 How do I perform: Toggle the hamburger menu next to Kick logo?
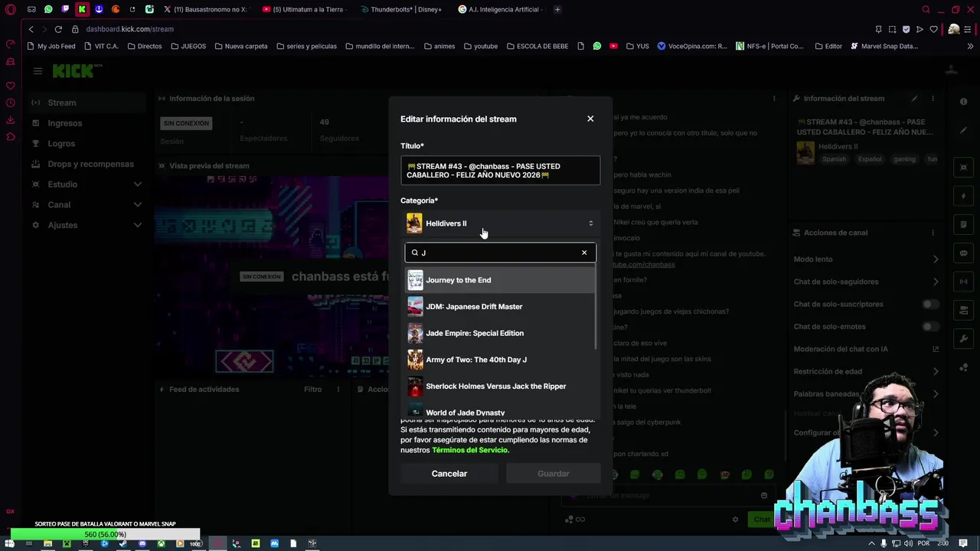(x=38, y=71)
